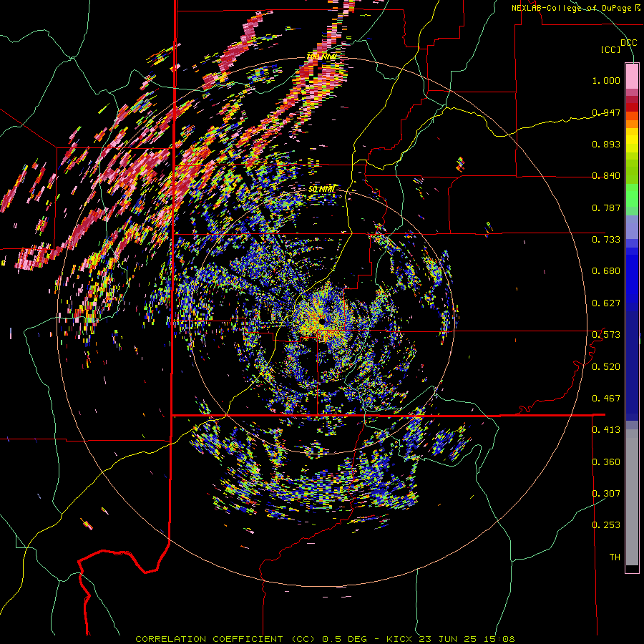Image resolution: width=644 pixels, height=644 pixels.
Task: Select the 0.520 scale value
Action: (x=606, y=367)
